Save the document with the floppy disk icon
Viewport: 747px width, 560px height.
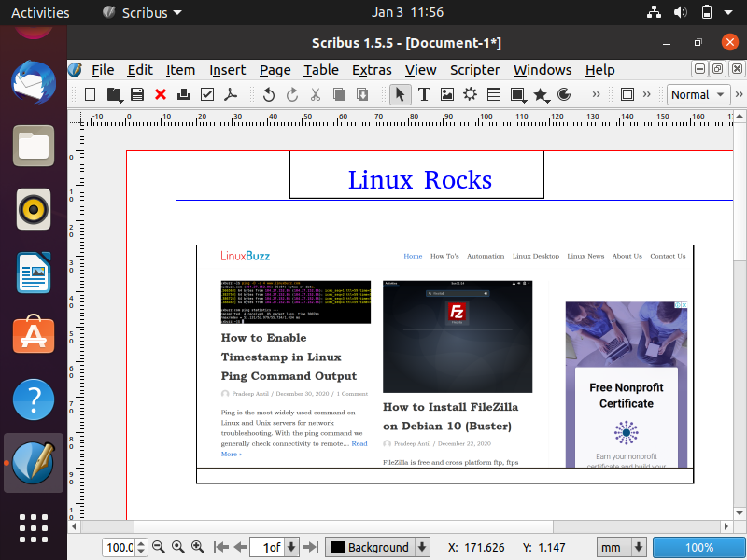(137, 94)
